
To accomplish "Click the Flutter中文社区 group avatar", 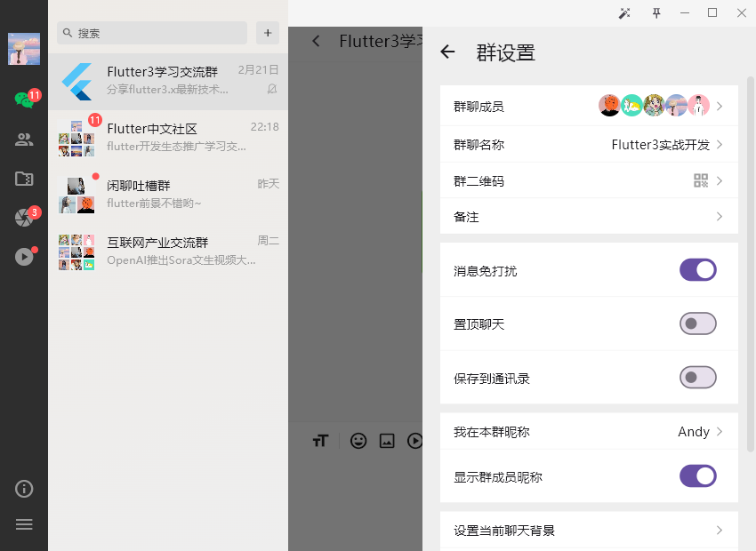I will pyautogui.click(x=76, y=139).
